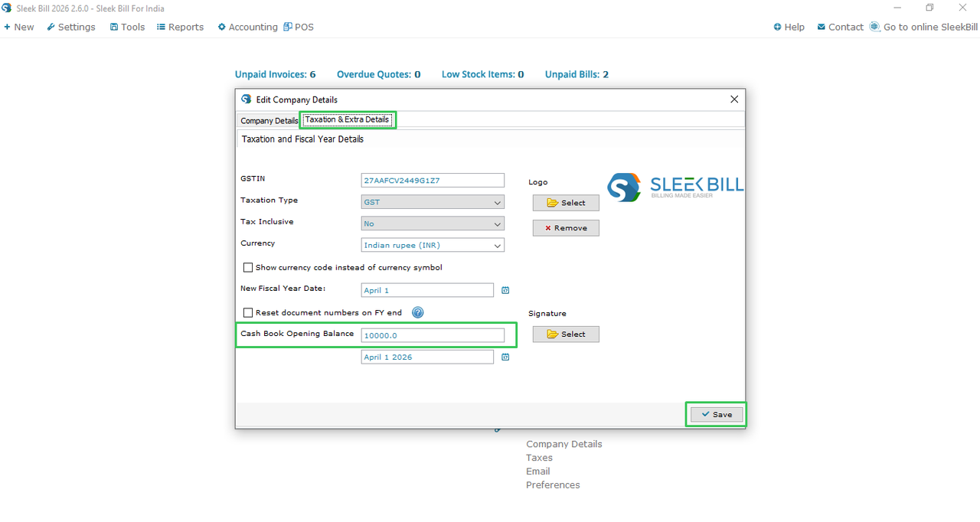Click the April 1 2026 date field

427,357
